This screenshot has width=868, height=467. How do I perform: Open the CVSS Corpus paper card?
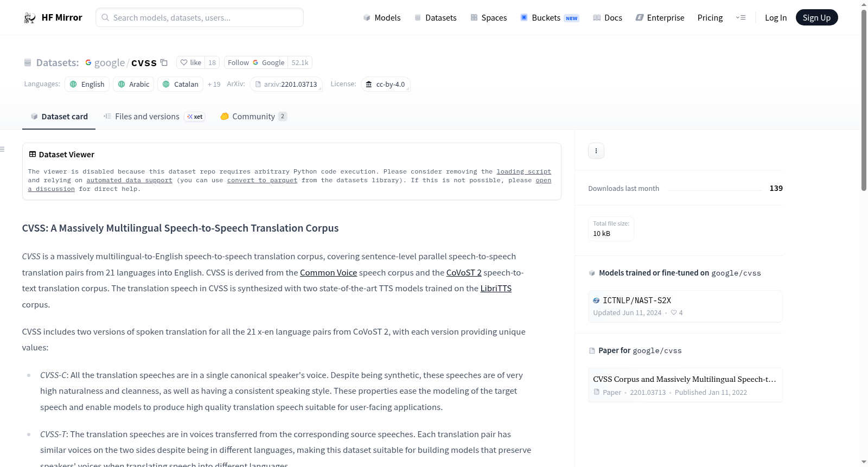[685, 385]
